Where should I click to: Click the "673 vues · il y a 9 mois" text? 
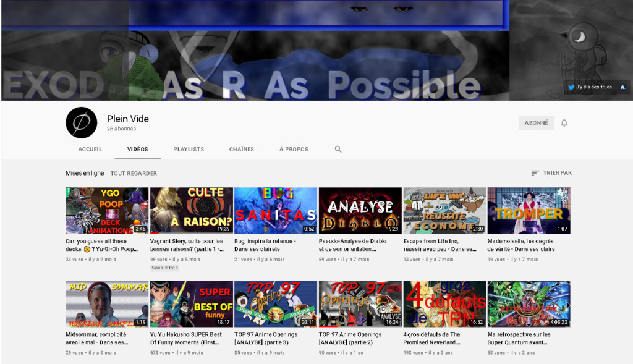pyautogui.click(x=177, y=353)
